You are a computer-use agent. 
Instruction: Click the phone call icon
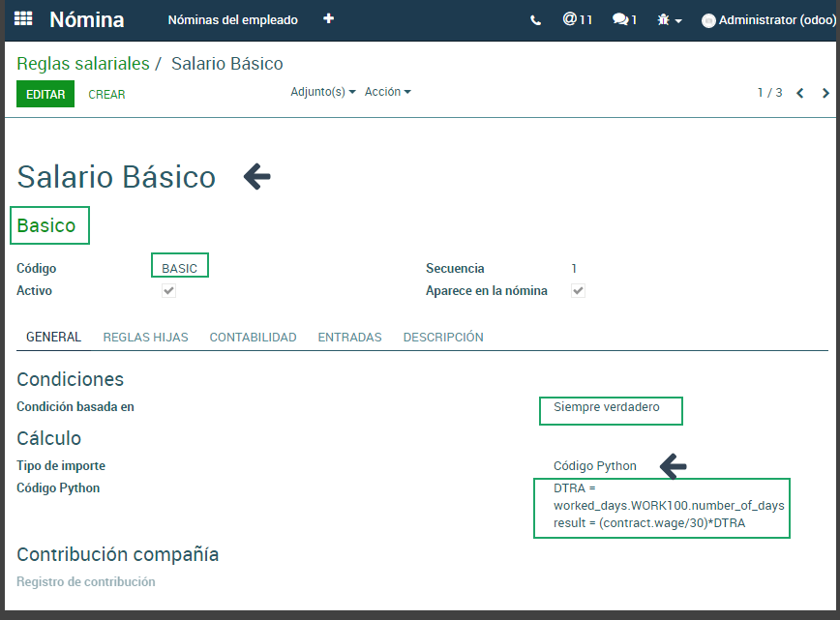click(x=536, y=19)
